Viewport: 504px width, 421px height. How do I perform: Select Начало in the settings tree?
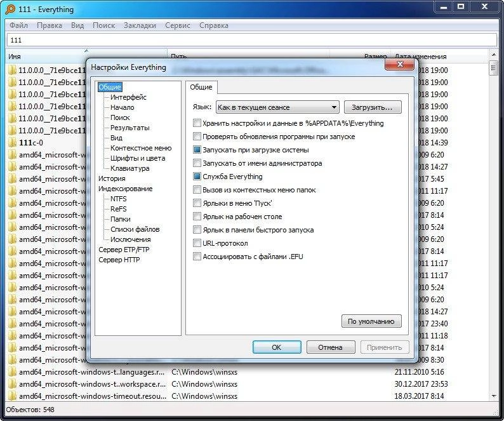(x=122, y=107)
